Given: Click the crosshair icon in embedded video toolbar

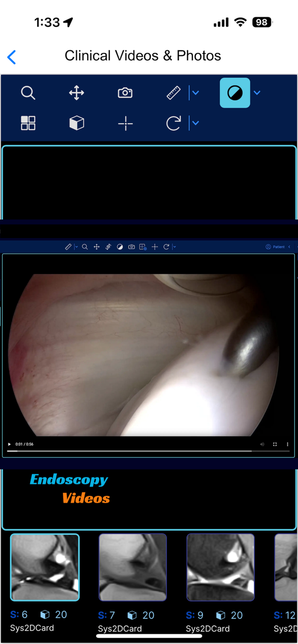Looking at the screenshot, I should (x=155, y=247).
